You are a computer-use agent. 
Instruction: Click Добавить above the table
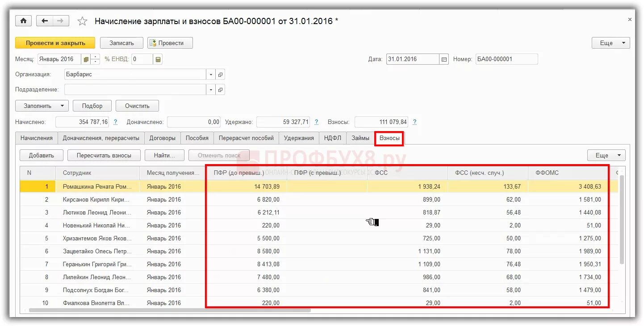click(42, 156)
